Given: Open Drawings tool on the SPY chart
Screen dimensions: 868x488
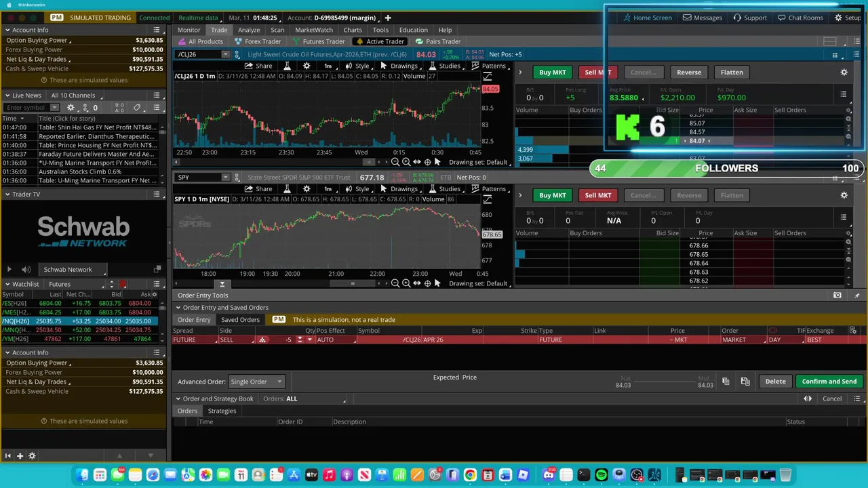Looking at the screenshot, I should (x=399, y=189).
